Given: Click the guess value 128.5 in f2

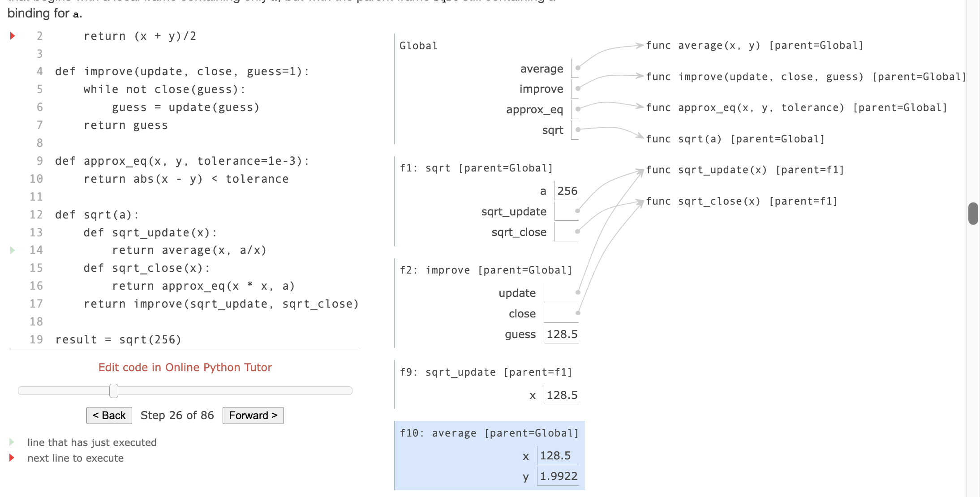Looking at the screenshot, I should click(x=562, y=334).
